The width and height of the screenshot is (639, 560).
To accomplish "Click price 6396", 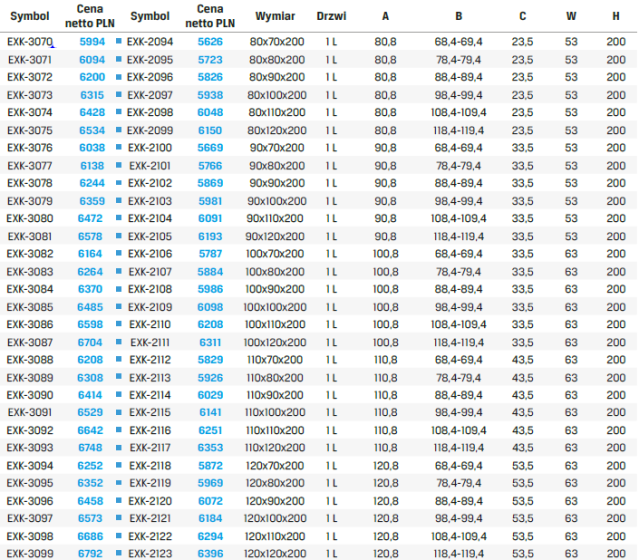I will tap(210, 554).
